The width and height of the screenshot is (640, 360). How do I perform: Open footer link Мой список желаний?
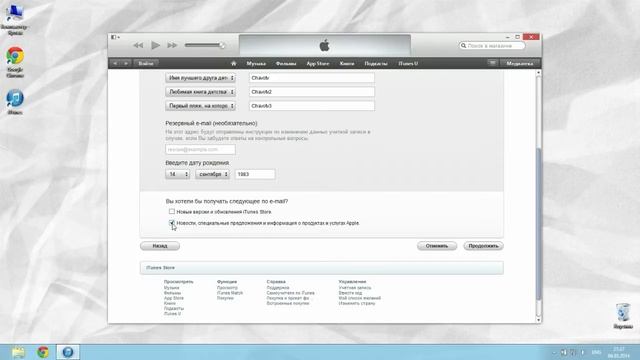pyautogui.click(x=360, y=298)
